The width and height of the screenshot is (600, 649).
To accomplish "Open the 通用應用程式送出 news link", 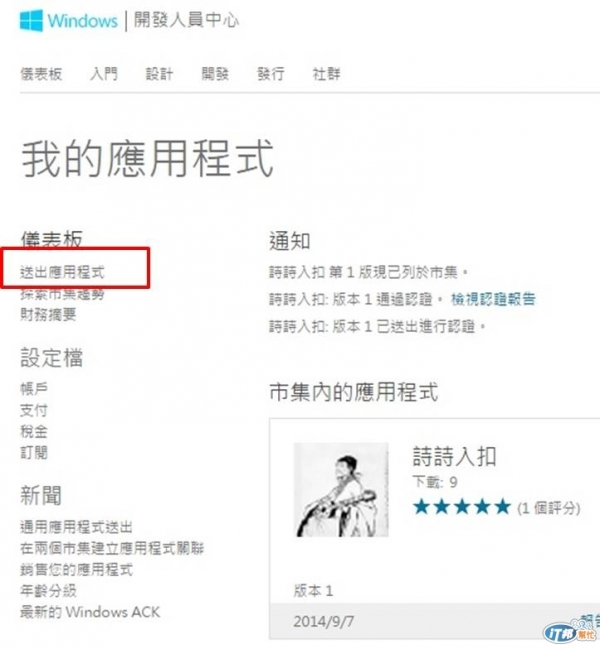I will pos(77,527).
